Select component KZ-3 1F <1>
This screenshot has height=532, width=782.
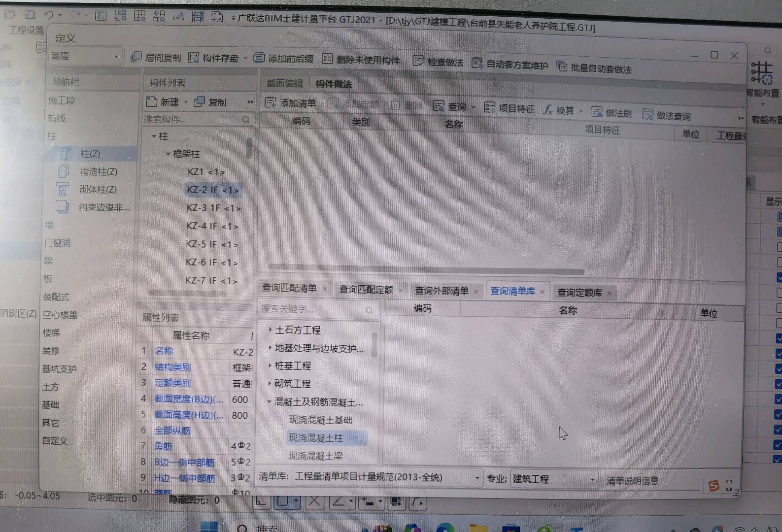click(213, 208)
